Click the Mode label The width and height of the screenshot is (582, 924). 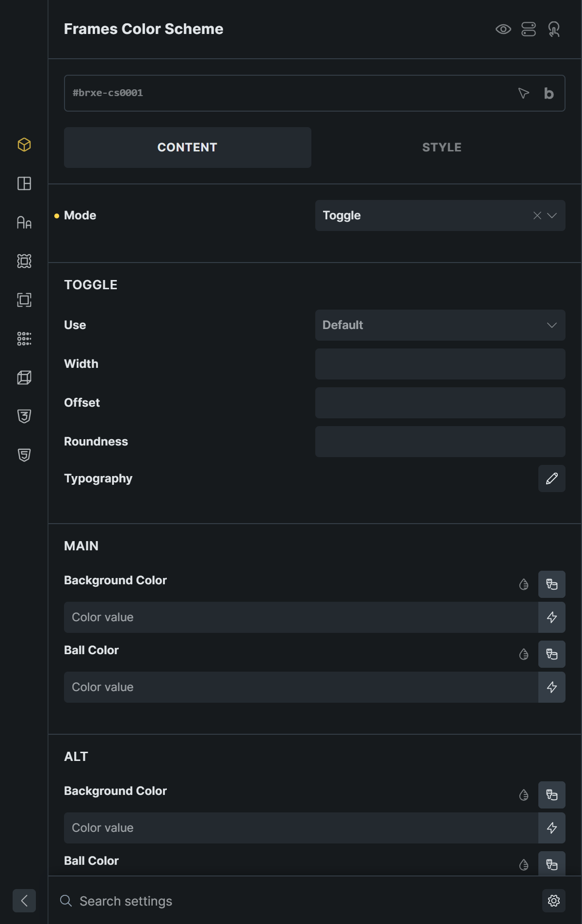80,215
